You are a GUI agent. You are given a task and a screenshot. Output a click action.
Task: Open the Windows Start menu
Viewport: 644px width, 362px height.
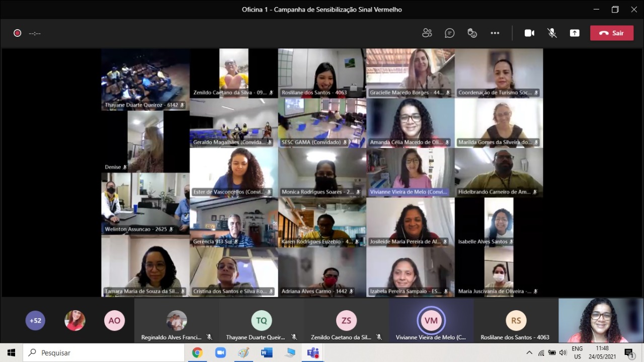[11, 353]
